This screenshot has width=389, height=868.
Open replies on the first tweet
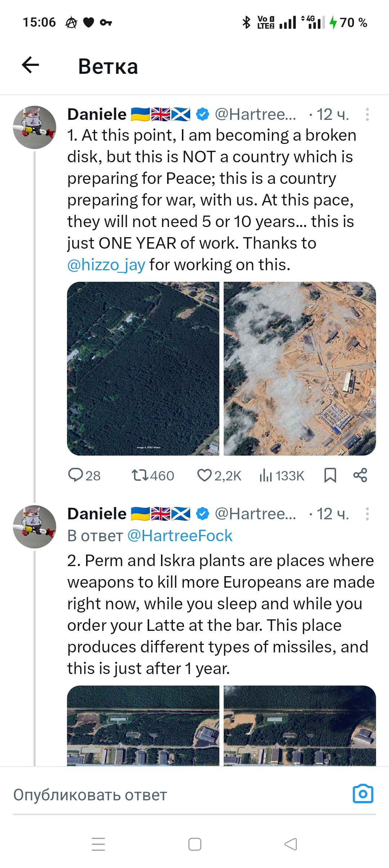click(x=84, y=475)
